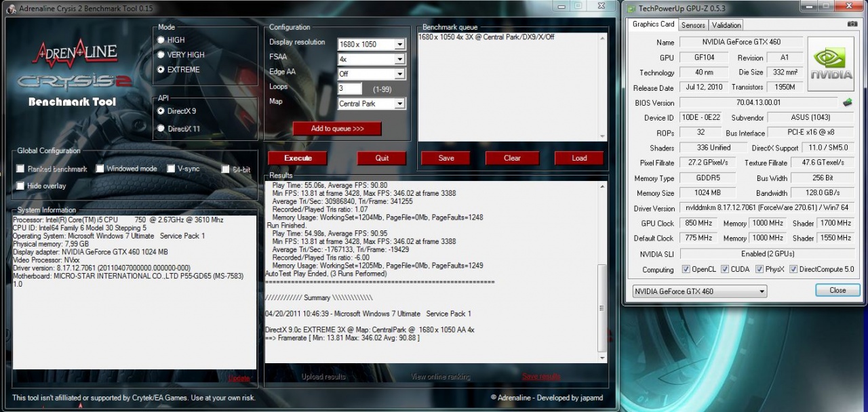
Task: Open the Validation tab in GPU-Z
Action: coord(726,25)
